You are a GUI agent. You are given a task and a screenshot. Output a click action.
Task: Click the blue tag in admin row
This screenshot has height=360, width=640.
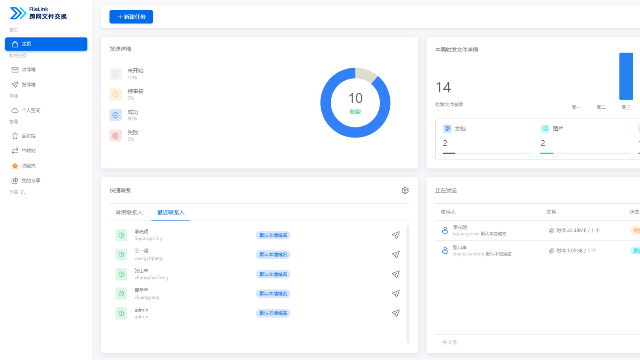273,313
